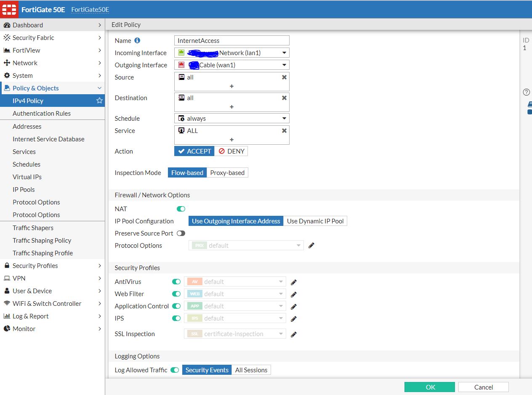Remove ALL from the Service field

pos(284,131)
